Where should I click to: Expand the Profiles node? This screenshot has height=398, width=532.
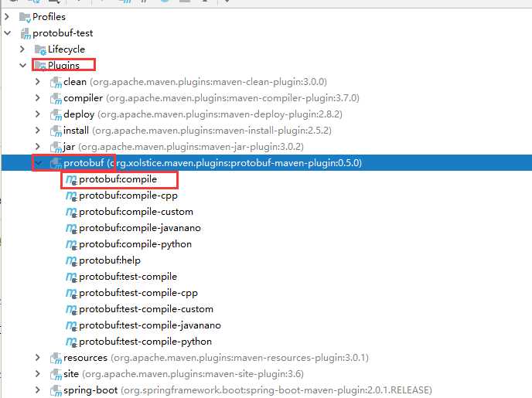[7, 16]
